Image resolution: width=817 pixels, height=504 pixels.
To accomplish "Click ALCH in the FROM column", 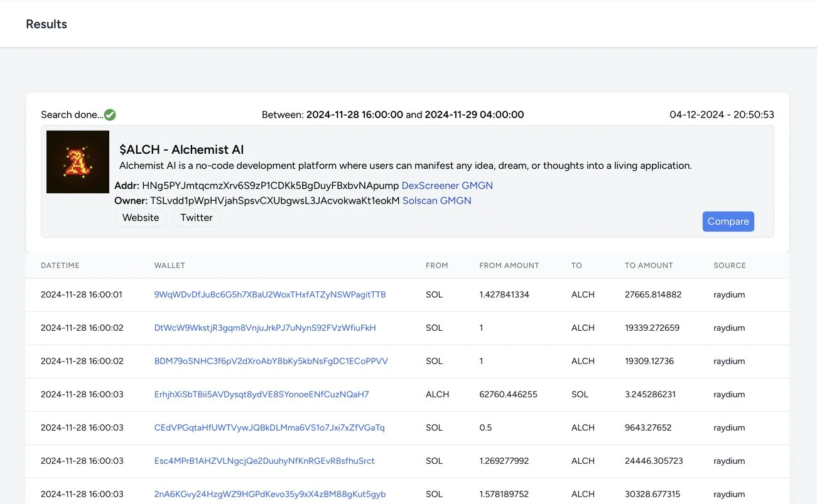I will tap(438, 394).
